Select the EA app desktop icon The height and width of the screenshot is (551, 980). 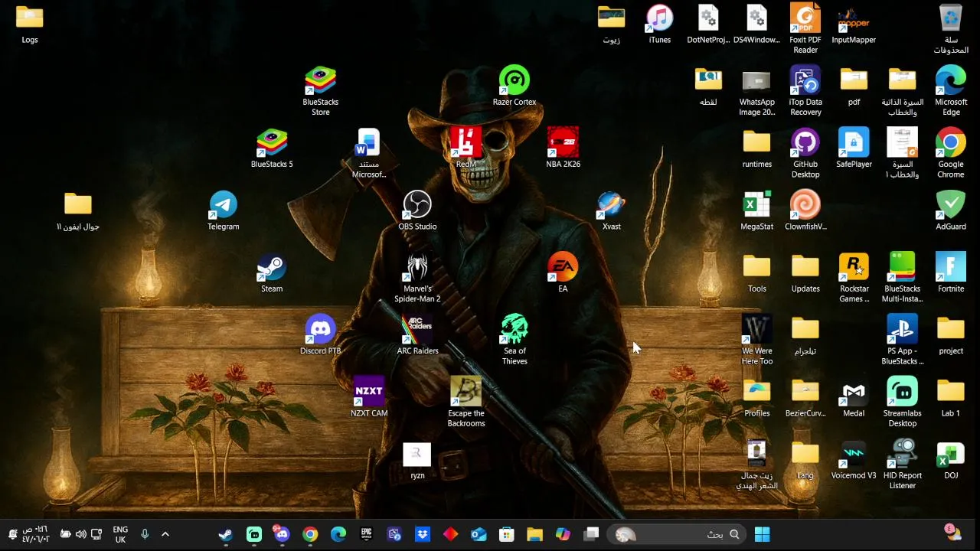coord(563,273)
